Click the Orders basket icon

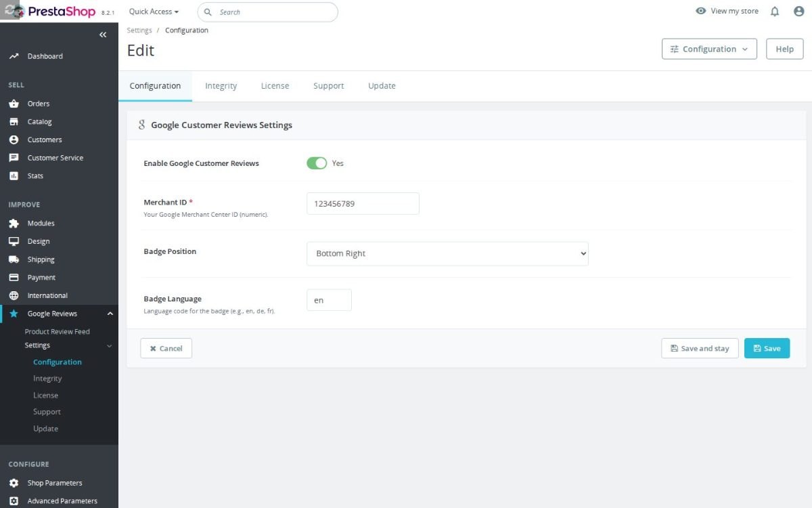[14, 104]
